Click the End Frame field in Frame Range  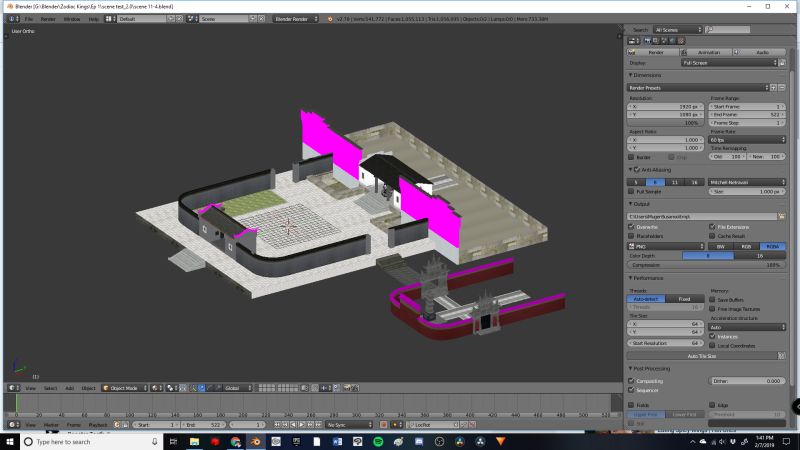(747, 115)
